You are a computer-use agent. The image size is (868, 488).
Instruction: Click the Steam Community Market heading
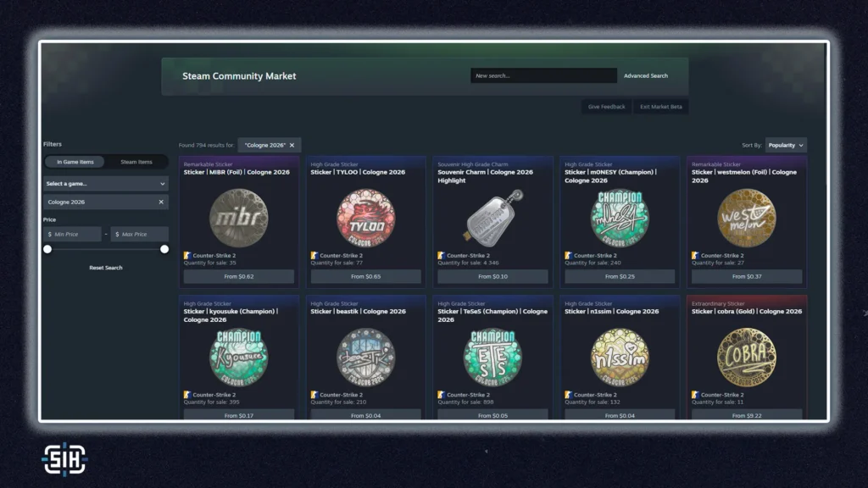pyautogui.click(x=239, y=75)
